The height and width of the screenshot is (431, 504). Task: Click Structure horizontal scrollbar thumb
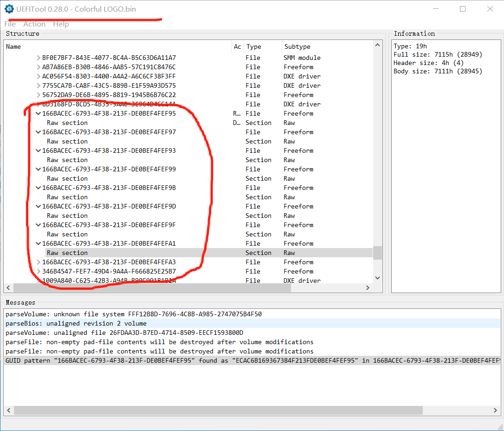(152, 288)
